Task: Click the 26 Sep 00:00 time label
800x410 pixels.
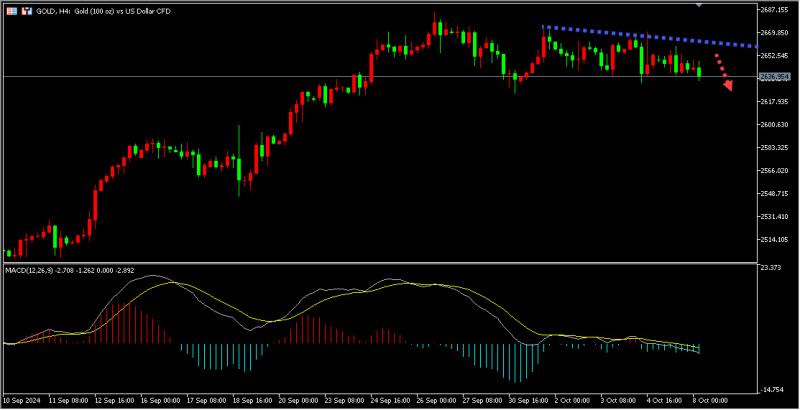Action: [x=438, y=401]
